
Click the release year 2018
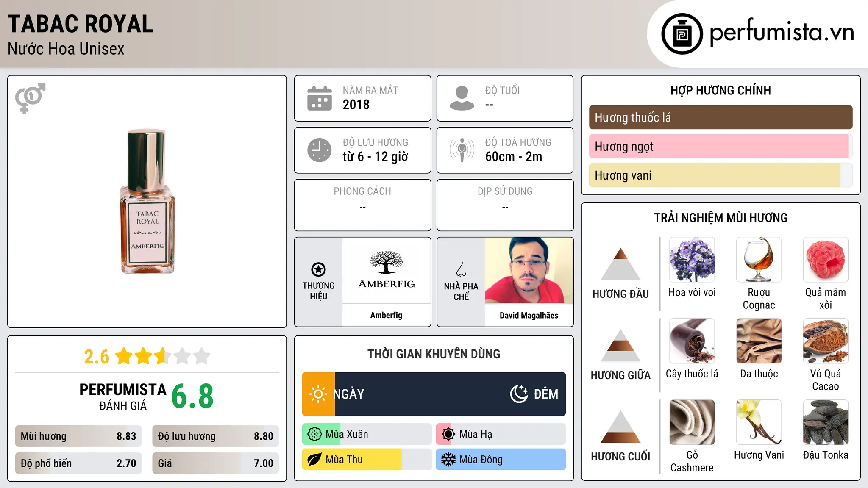pos(356,105)
